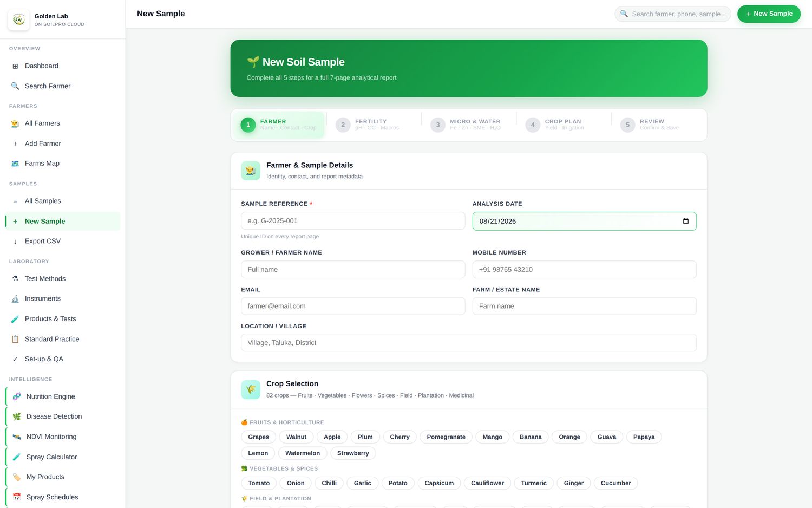Choose the Ginger crop chip
The image size is (812, 508).
pyautogui.click(x=574, y=483)
